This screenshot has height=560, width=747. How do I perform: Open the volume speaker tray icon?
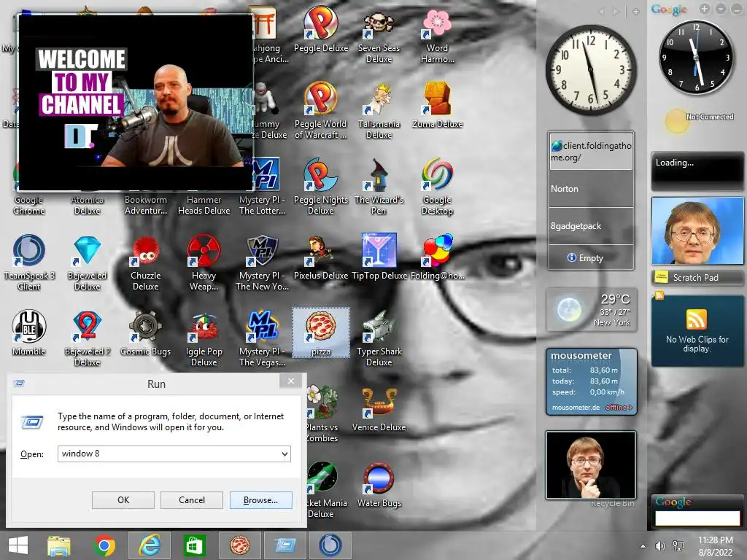point(660,546)
